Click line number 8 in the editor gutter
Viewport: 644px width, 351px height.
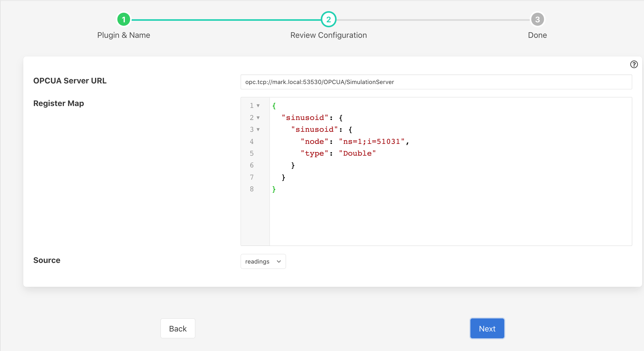click(252, 189)
